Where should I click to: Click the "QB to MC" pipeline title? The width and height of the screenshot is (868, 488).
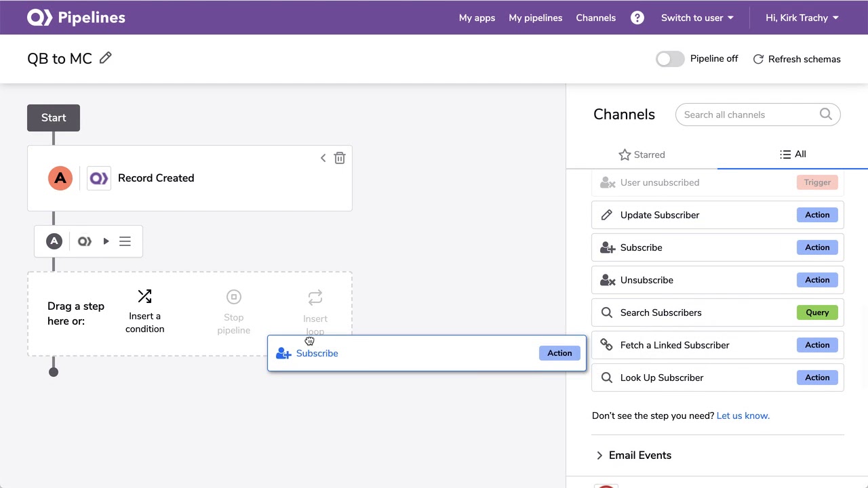pos(60,59)
